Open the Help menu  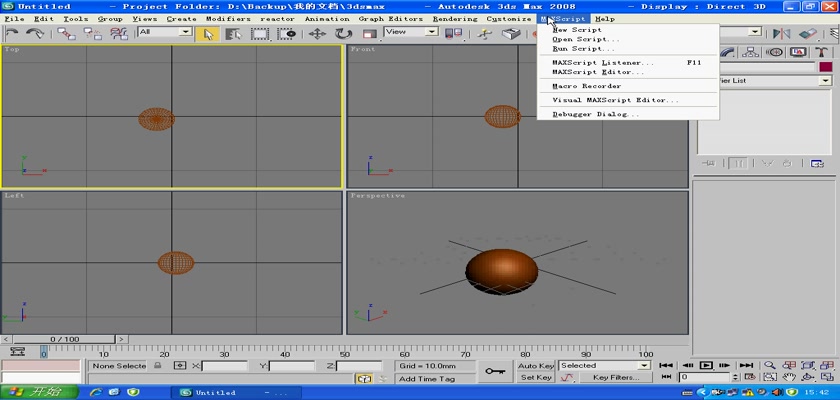(605, 19)
